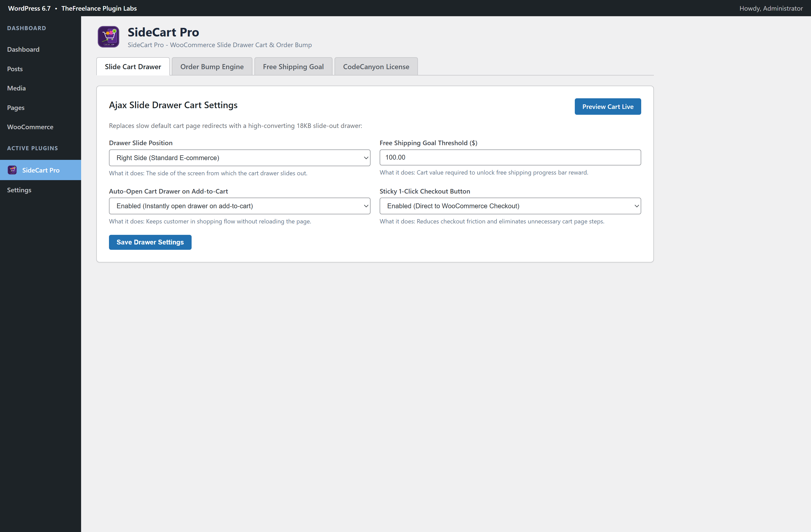
Task: Click the SideCart Pro logo icon in header
Action: (x=108, y=37)
